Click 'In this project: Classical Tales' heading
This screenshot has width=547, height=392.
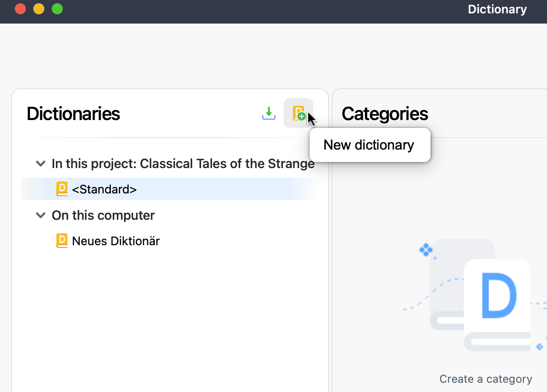point(183,163)
